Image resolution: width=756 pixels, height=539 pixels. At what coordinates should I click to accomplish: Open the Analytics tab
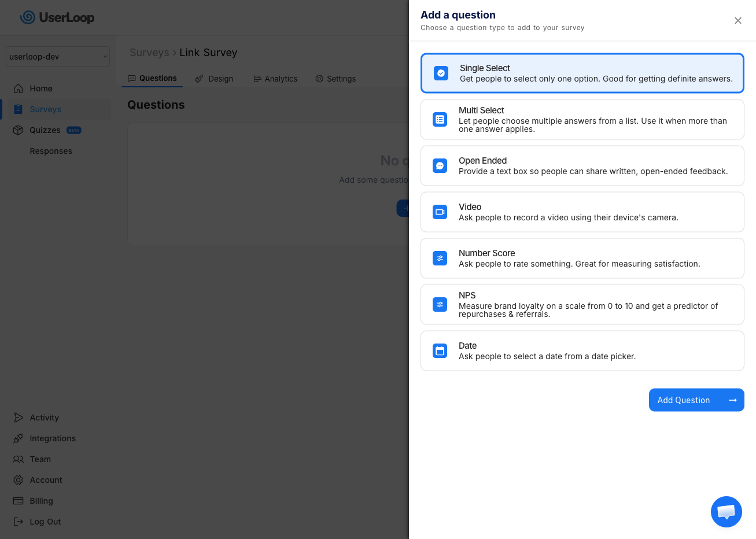275,79
